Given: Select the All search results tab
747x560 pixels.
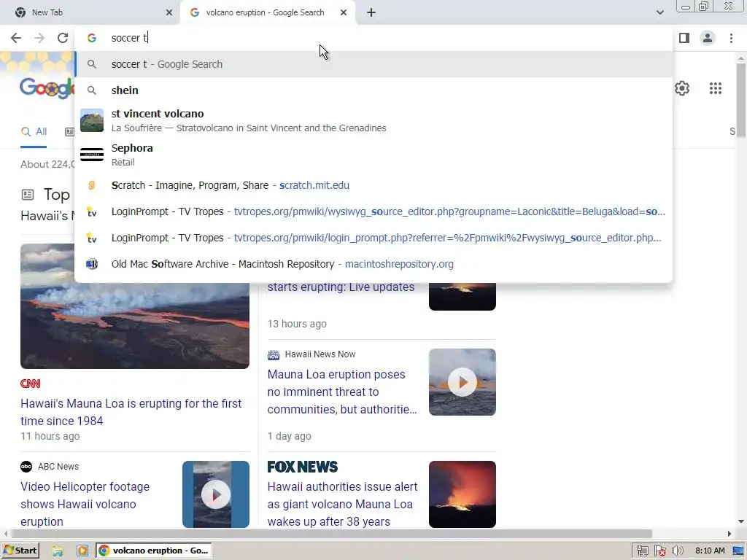Looking at the screenshot, I should [x=34, y=131].
